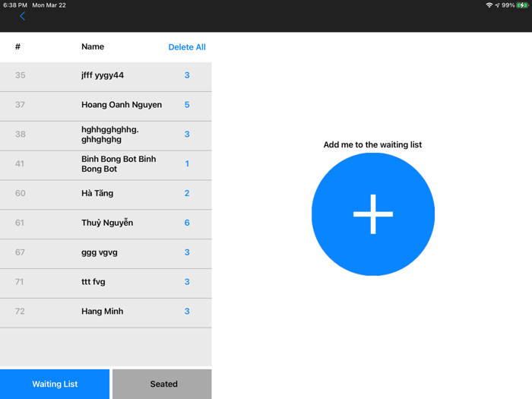
Task: Click queue number 61
Action: click(x=20, y=223)
